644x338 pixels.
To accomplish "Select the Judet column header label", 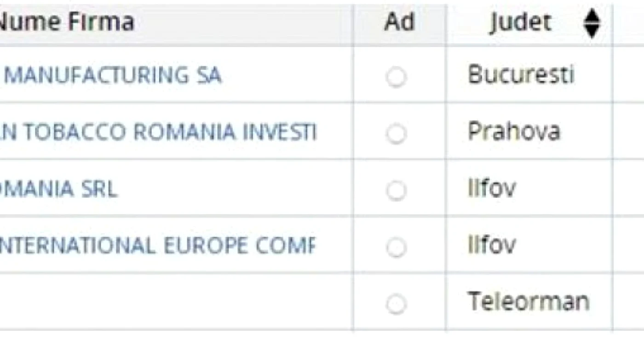I will click(x=520, y=23).
